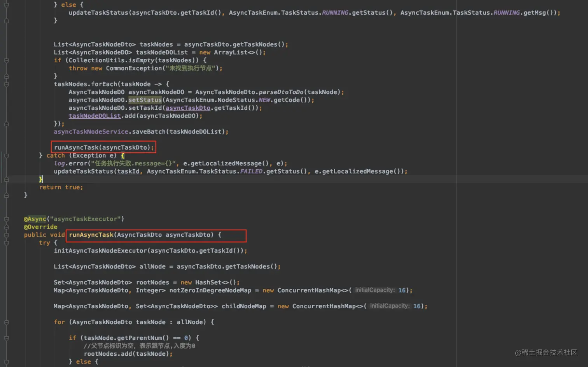This screenshot has width=588, height=367.
Task: Toggle fold marker beside @Override line
Action: (7, 227)
